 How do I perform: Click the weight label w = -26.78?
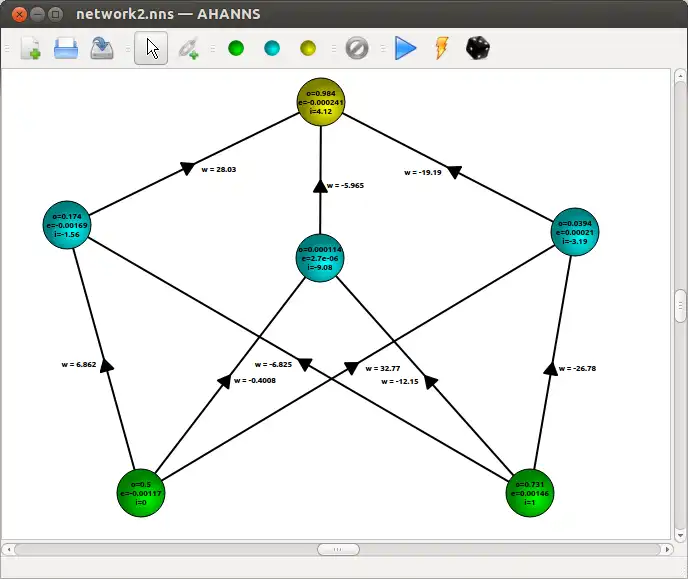coord(577,368)
